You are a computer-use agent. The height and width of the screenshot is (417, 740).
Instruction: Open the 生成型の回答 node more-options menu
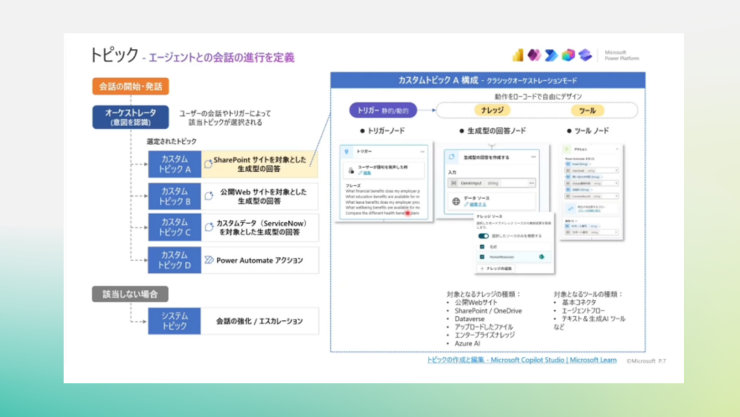[533, 157]
